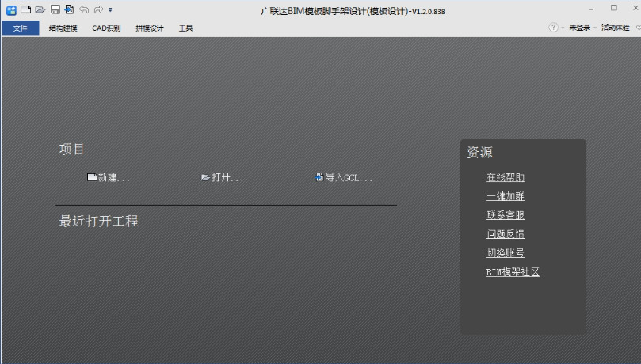The height and width of the screenshot is (364, 641).
Task: Click the save disk icon in quick toolbar
Action: (55, 9)
